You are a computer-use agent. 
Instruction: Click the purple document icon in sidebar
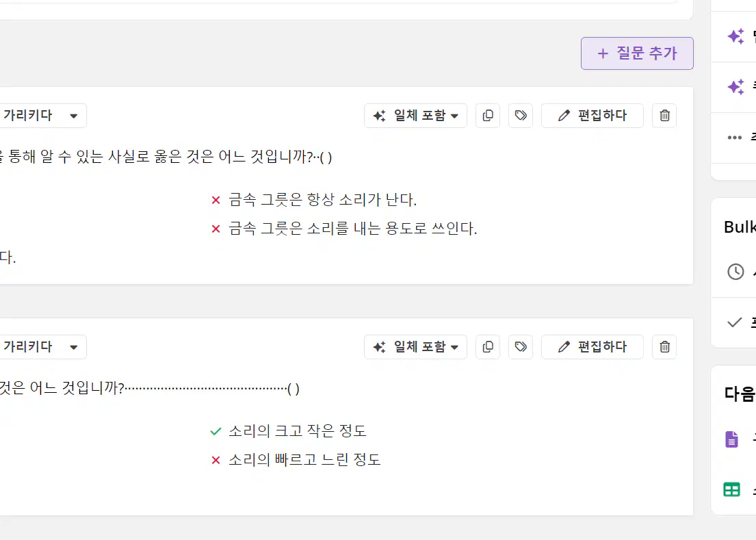[x=731, y=439]
